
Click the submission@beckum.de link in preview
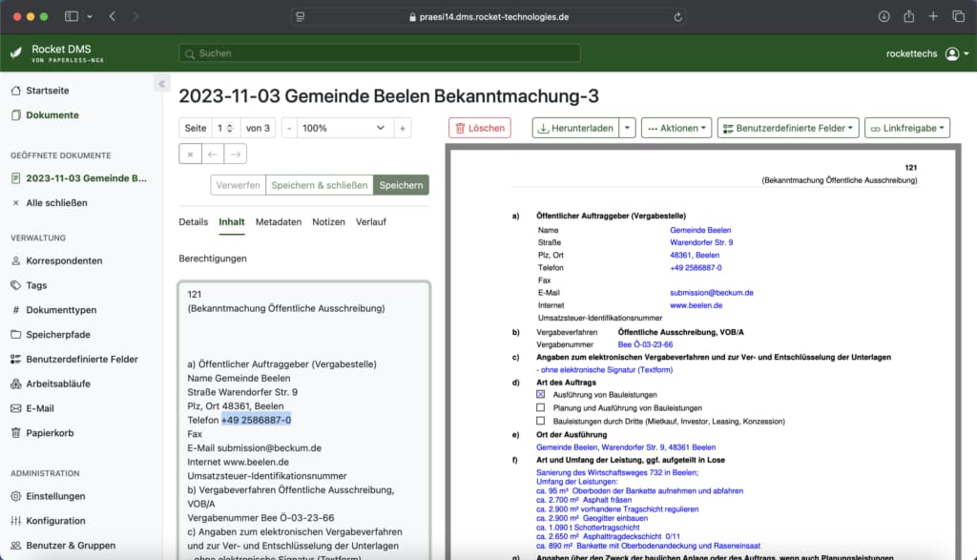click(x=712, y=293)
